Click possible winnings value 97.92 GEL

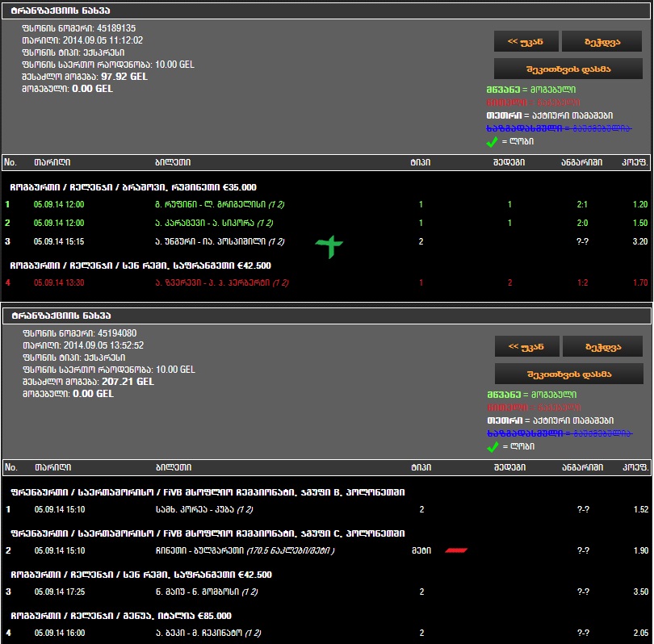point(124,77)
